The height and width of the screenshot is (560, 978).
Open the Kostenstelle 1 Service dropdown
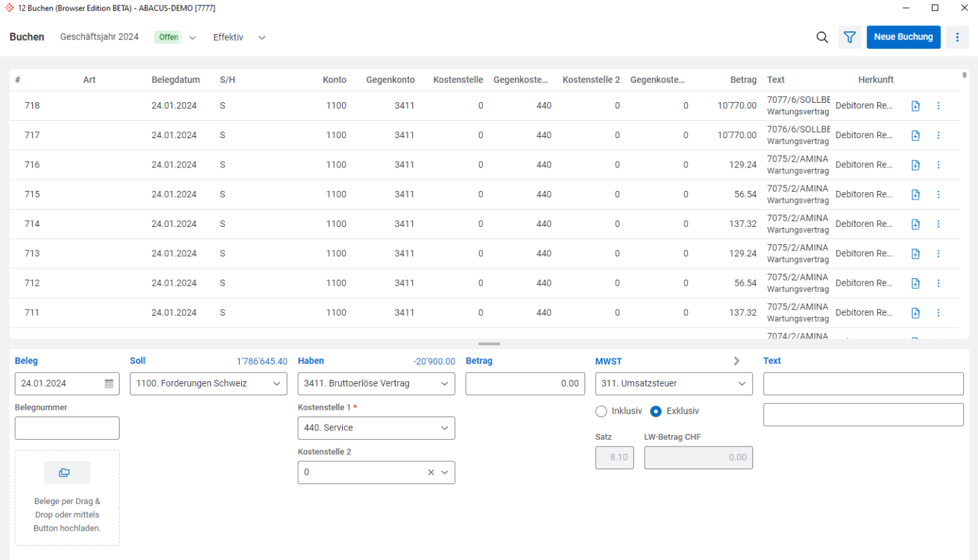coord(444,428)
